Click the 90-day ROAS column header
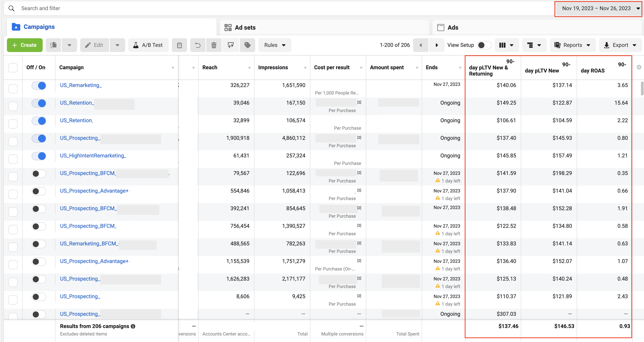 pyautogui.click(x=605, y=68)
